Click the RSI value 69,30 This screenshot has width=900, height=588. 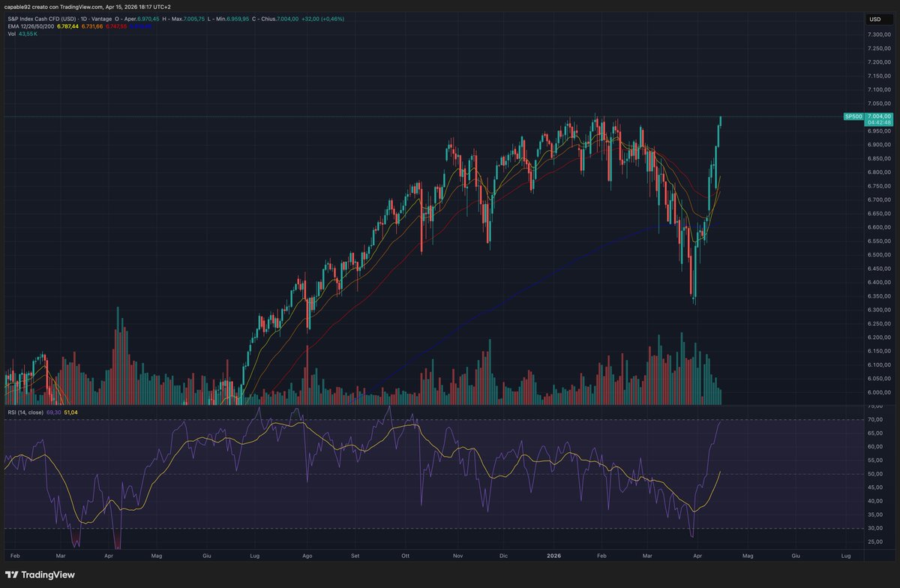[x=55, y=412]
